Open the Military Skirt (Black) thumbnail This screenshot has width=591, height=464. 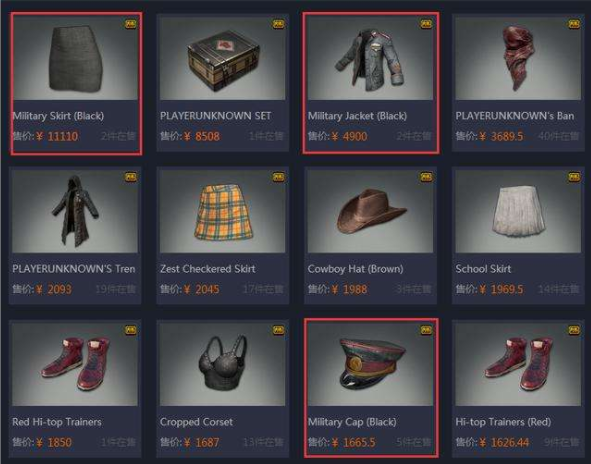[75, 58]
